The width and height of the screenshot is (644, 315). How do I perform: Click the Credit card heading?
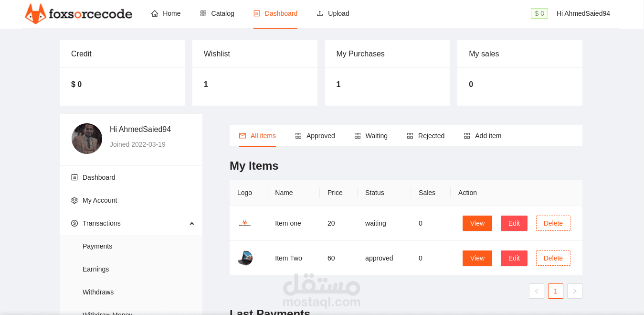(81, 54)
